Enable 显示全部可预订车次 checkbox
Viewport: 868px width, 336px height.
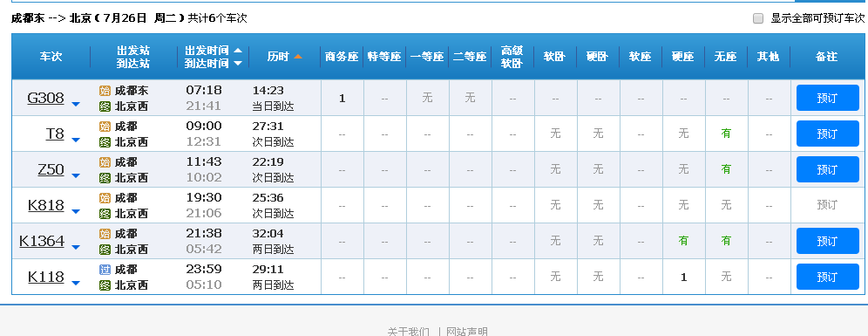click(758, 18)
